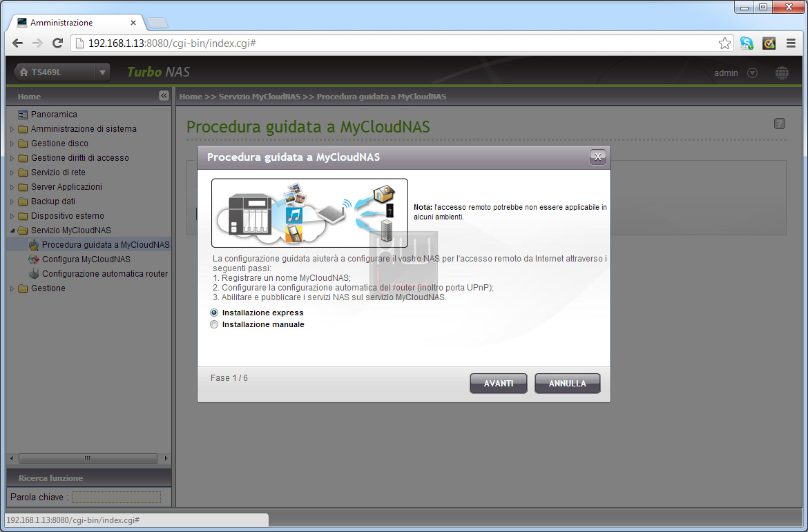Click Servizio MyCloudNAS in the breadcrumb
Viewport: 808px width, 532px height.
pos(260,97)
